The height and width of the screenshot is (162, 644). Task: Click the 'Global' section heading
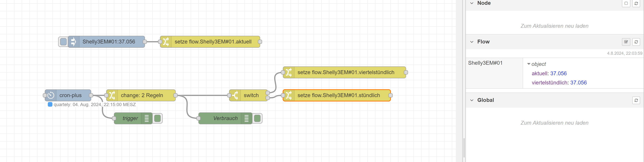pyautogui.click(x=486, y=100)
